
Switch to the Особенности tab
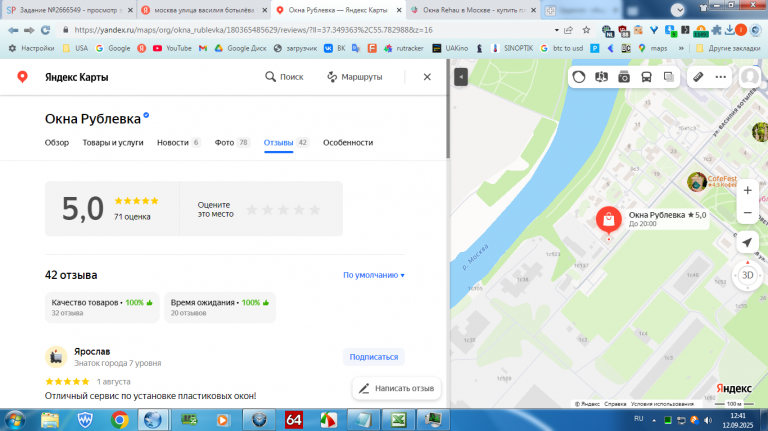348,143
